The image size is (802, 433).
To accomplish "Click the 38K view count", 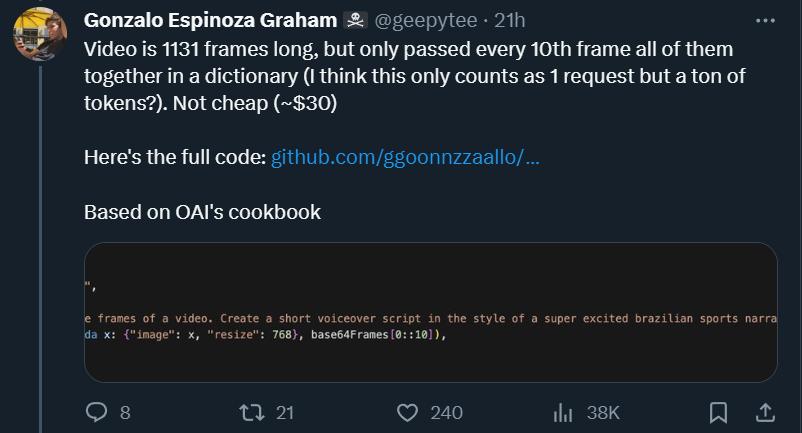I will point(603,412).
